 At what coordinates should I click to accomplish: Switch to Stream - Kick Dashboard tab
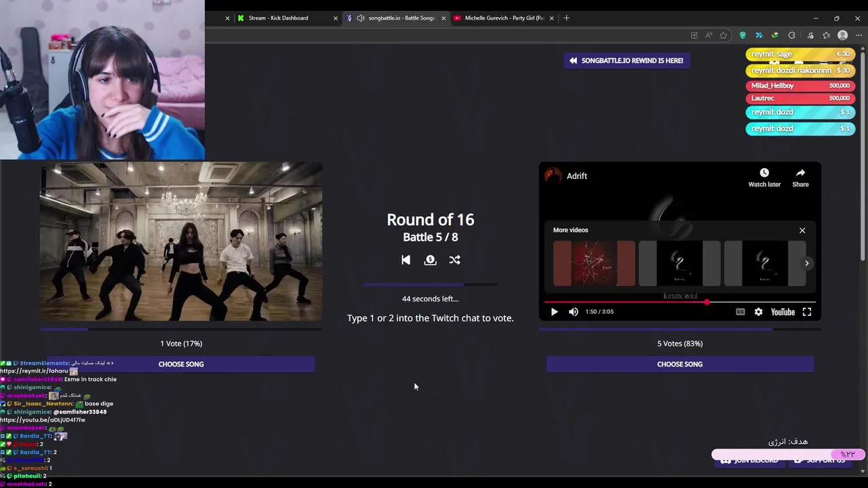pyautogui.click(x=279, y=18)
